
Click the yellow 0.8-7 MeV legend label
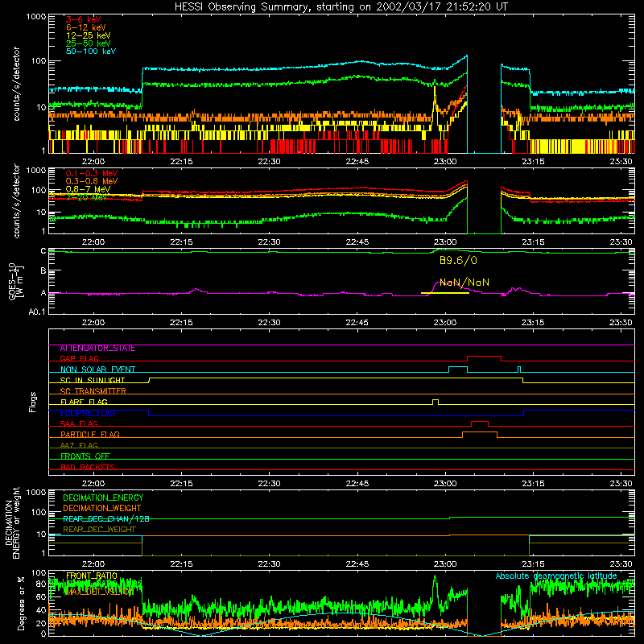pyautogui.click(x=88, y=189)
